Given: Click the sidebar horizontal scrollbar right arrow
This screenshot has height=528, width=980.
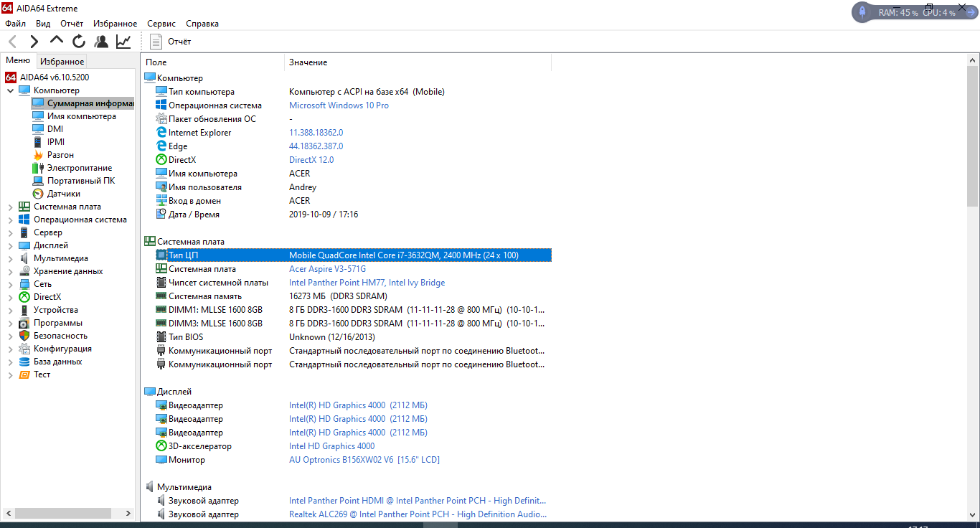Looking at the screenshot, I should [128, 514].
